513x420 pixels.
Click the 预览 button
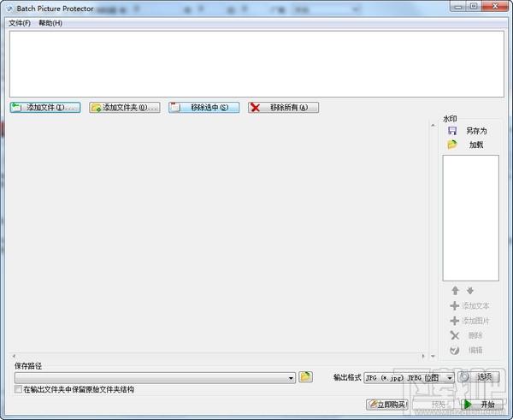pos(436,405)
